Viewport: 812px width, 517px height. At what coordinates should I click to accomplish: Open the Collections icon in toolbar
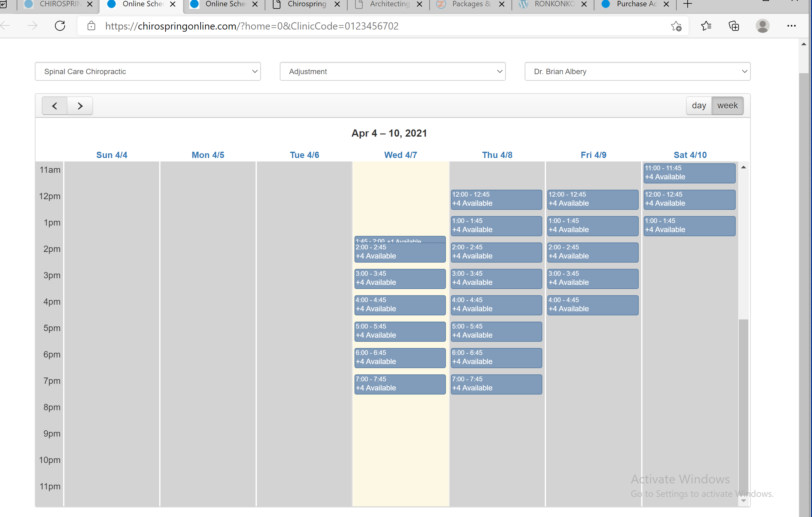click(x=734, y=26)
